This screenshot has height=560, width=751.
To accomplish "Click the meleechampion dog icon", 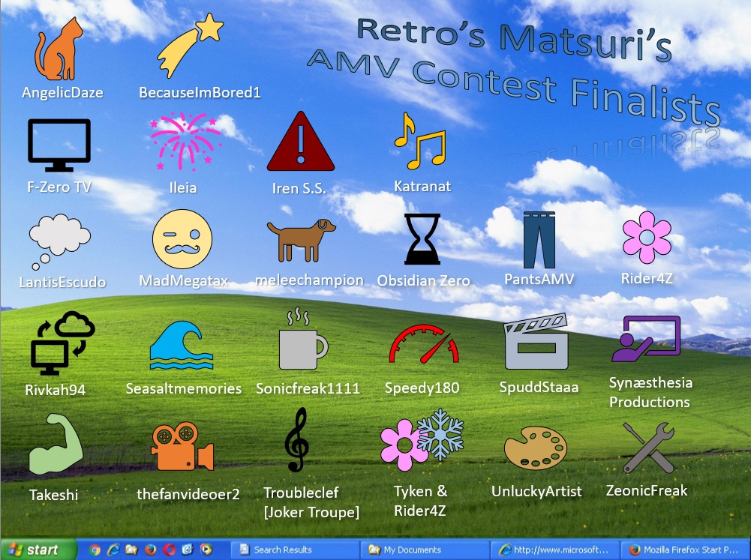I will point(302,241).
